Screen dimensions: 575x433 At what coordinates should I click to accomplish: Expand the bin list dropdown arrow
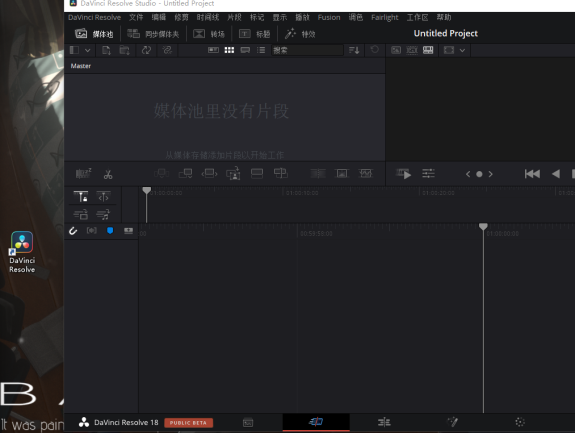pos(88,50)
